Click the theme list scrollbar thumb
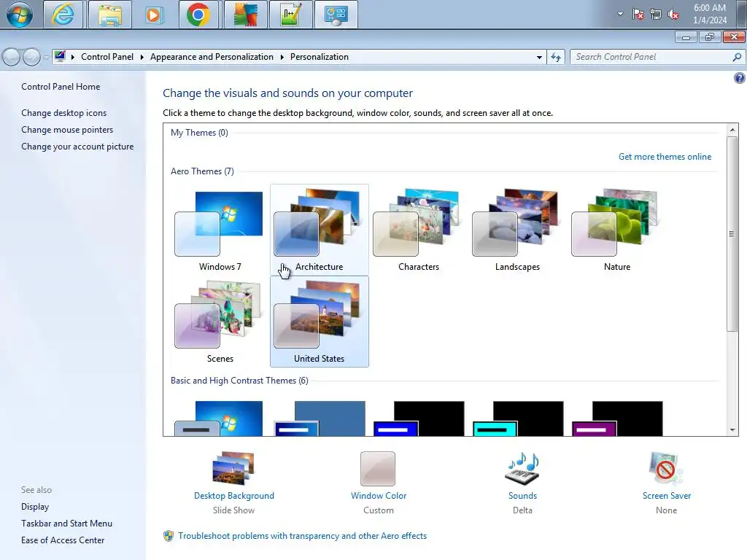The height and width of the screenshot is (560, 747). [732, 233]
